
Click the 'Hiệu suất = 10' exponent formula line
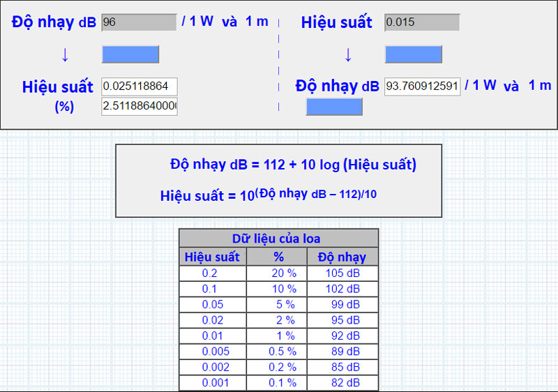pos(269,195)
